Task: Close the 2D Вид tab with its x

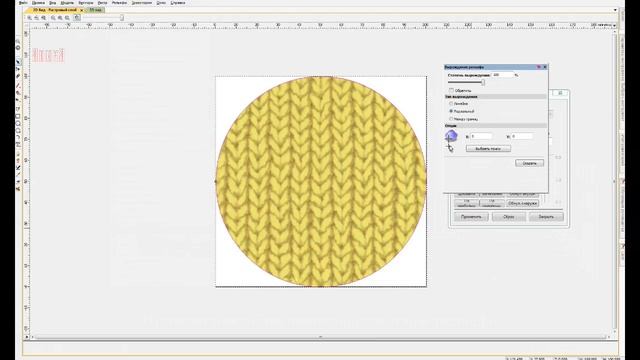Action: [x=82, y=10]
